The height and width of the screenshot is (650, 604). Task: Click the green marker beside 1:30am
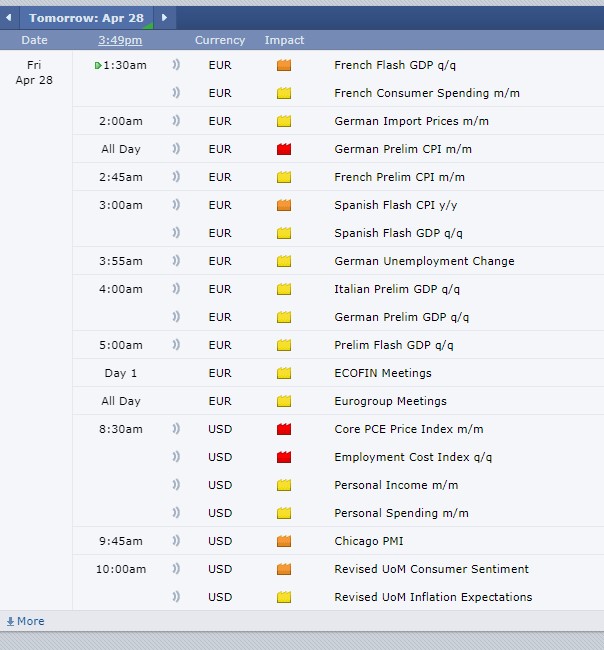(98, 65)
